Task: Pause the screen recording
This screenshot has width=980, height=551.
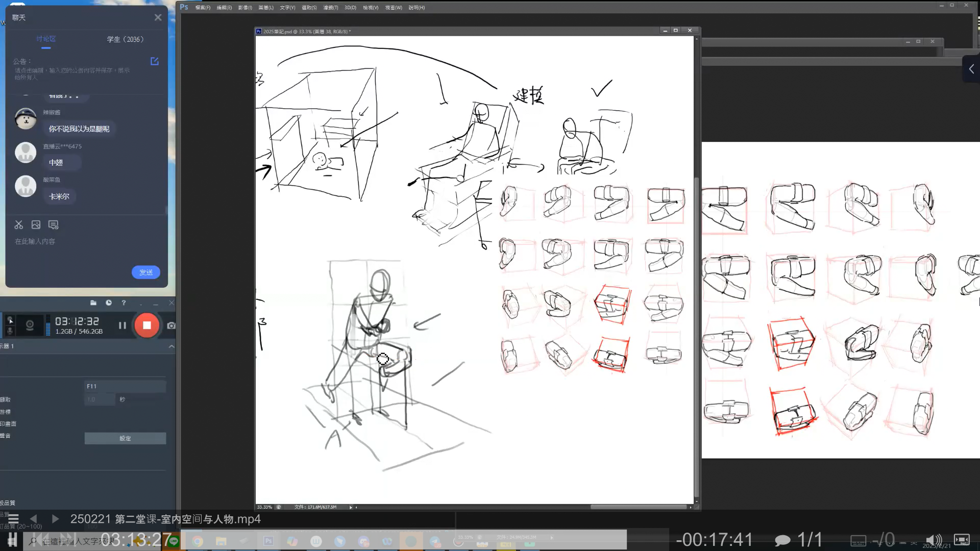Action: 122,325
